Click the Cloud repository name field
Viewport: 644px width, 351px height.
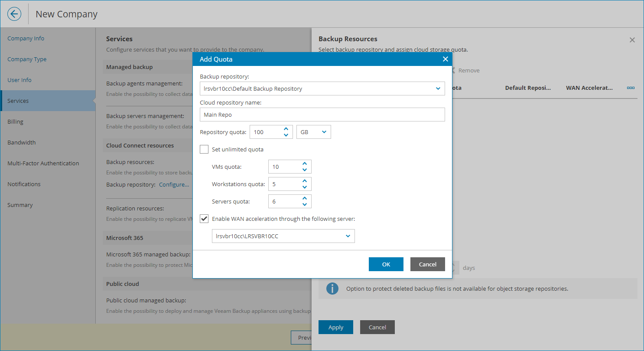point(322,115)
